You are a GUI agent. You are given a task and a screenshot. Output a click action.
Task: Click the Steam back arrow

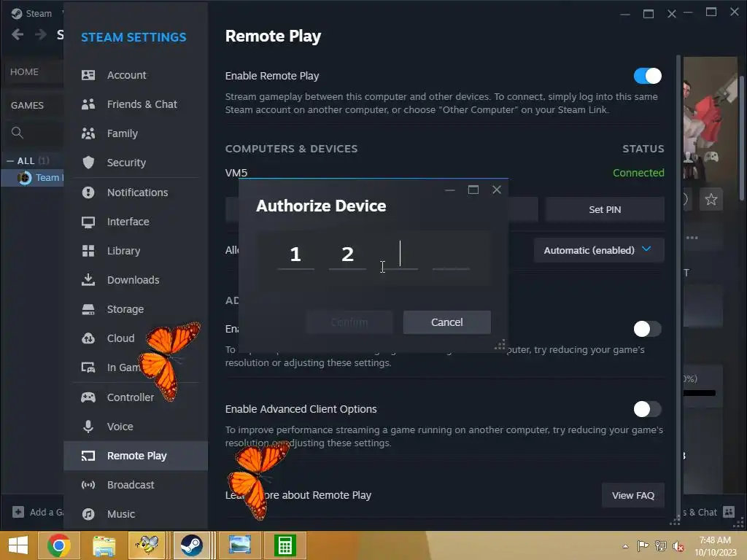18,34
